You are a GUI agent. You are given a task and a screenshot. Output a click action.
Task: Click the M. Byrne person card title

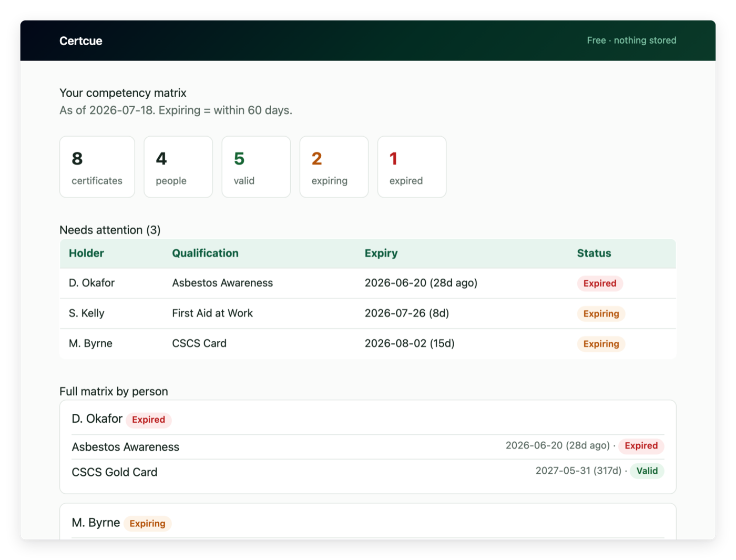(96, 523)
